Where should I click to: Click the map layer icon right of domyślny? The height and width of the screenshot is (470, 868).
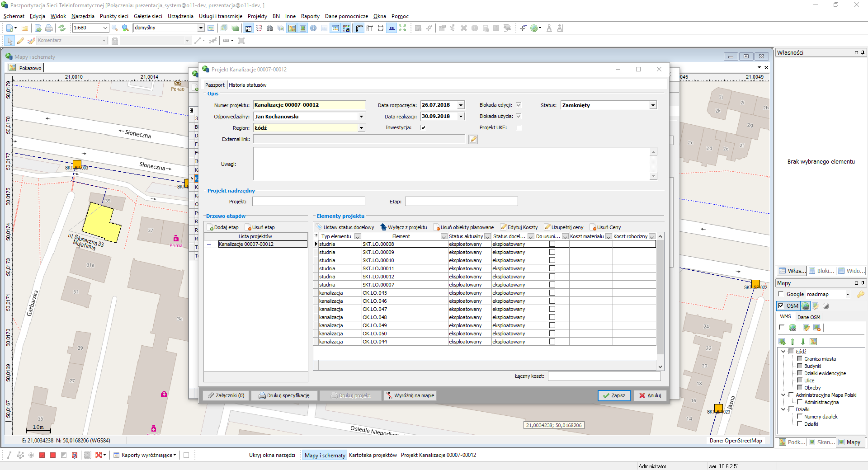[x=211, y=28]
